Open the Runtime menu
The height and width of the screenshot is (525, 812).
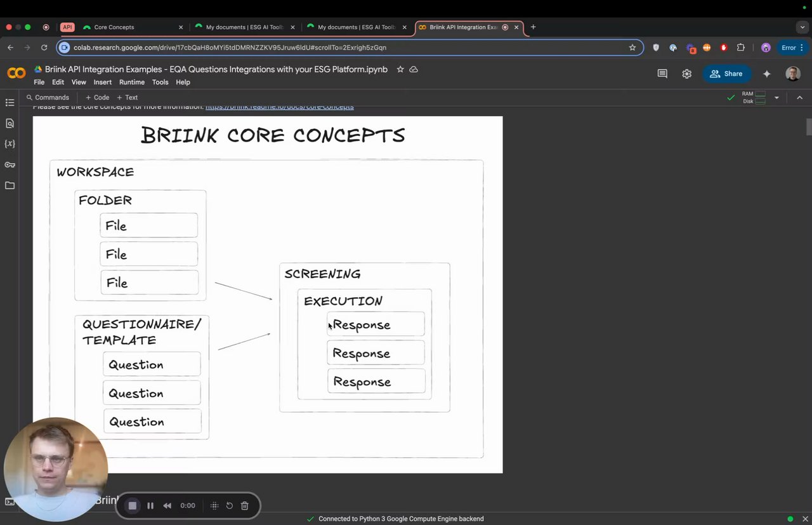pyautogui.click(x=132, y=82)
